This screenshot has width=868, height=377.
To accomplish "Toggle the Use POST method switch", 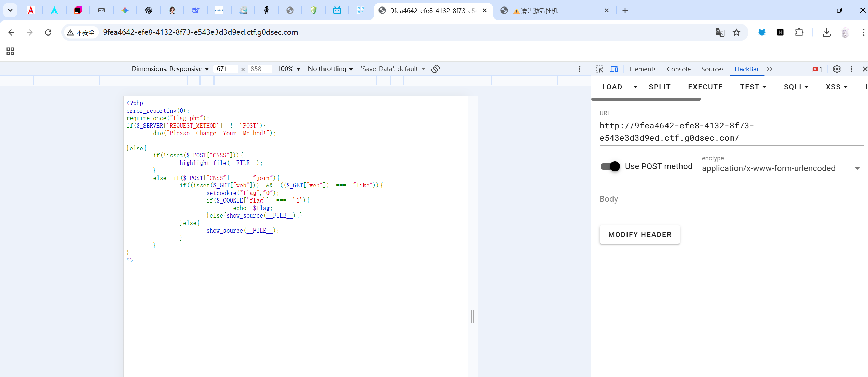I will coord(610,166).
